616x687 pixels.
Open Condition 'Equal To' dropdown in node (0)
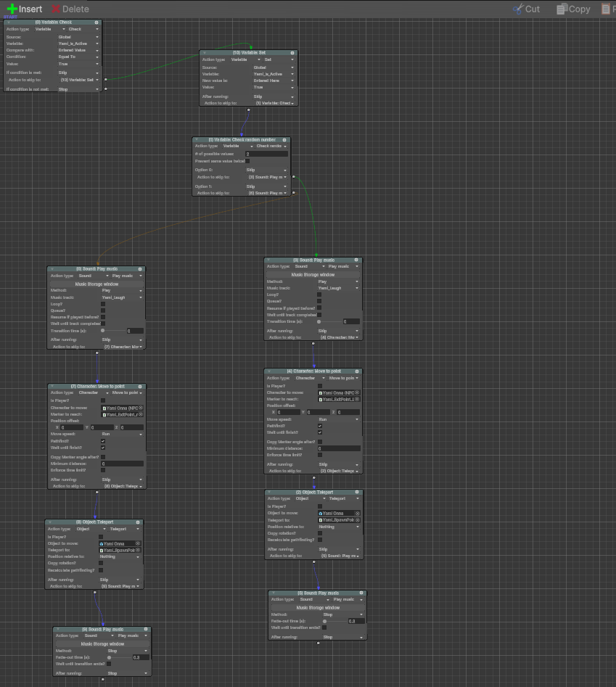click(78, 57)
